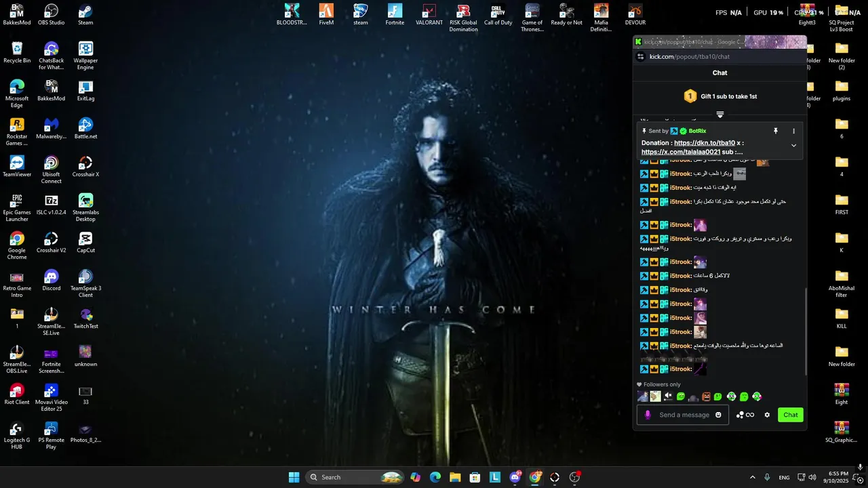Select the plugins folder on desktop
Image resolution: width=868 pixels, height=488 pixels.
[x=842, y=90]
